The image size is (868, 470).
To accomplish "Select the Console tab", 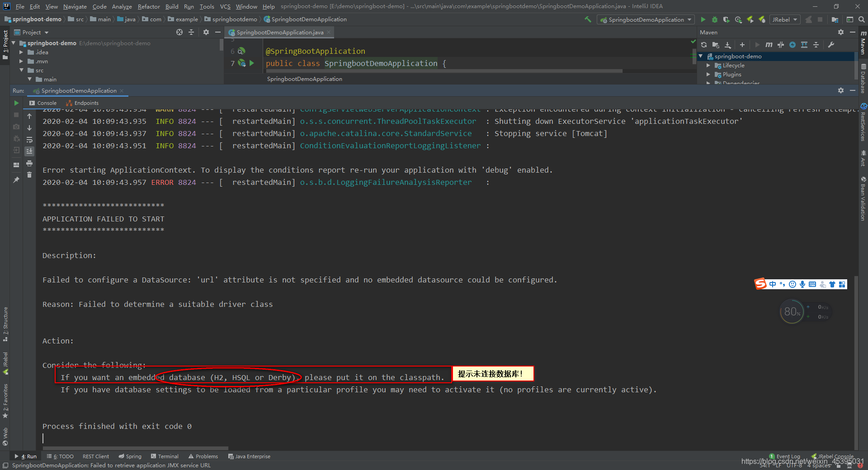I will (43, 103).
